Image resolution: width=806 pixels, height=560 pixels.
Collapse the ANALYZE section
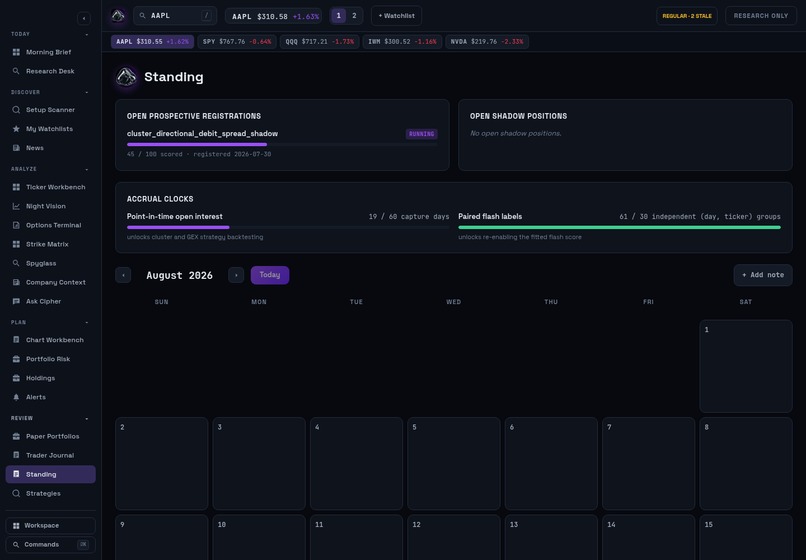click(x=86, y=169)
